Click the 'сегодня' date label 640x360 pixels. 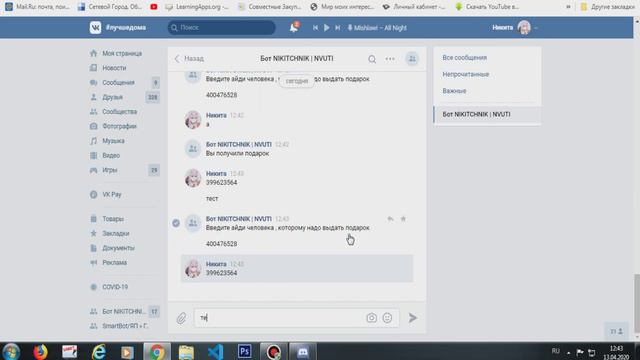pos(297,81)
